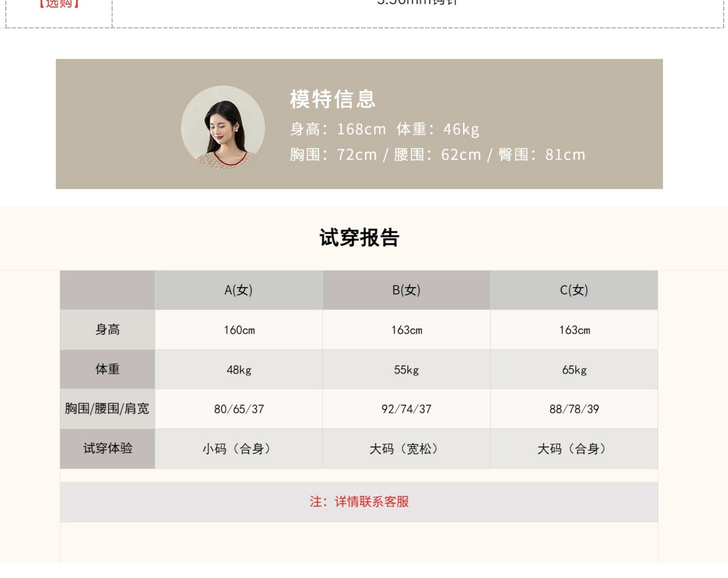Click the 身高 row label

coord(107,329)
